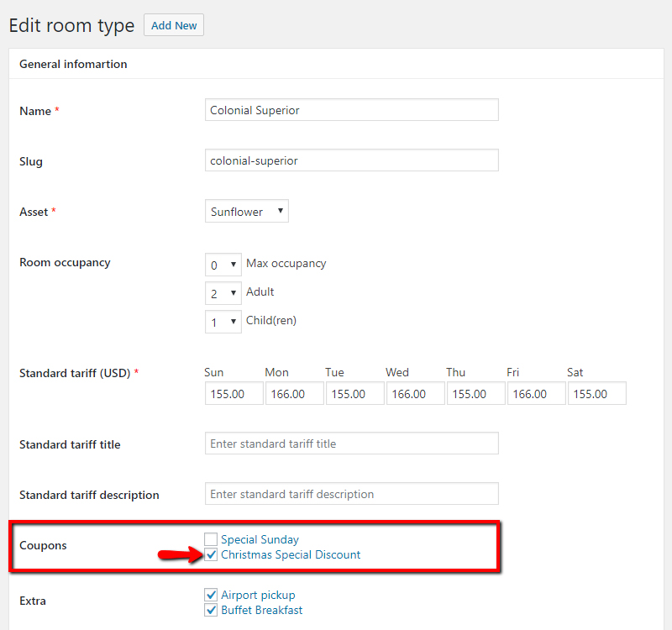Open the Max occupancy dropdown

coord(223,264)
